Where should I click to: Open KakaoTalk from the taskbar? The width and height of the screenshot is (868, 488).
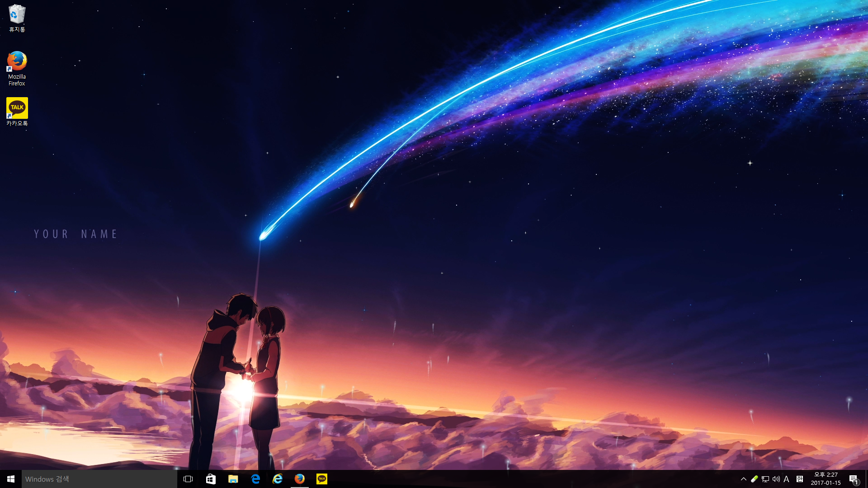click(322, 479)
